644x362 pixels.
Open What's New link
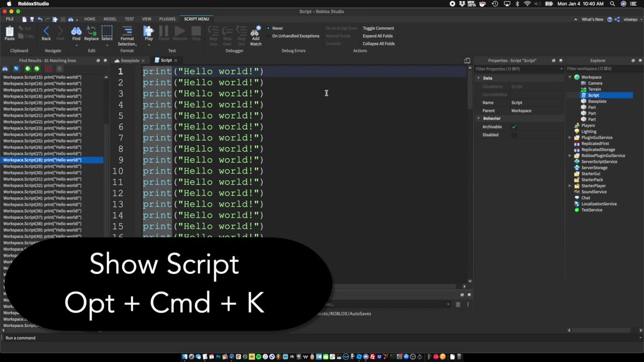tap(592, 19)
